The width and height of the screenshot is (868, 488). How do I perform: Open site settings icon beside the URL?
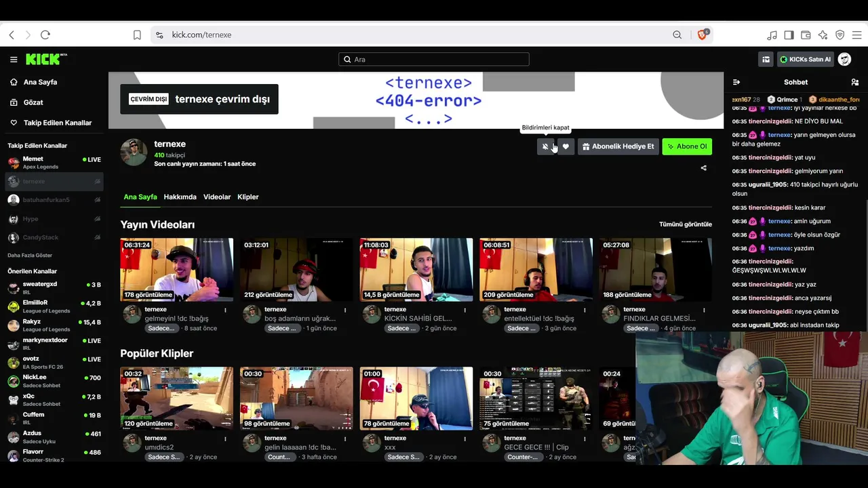click(x=159, y=35)
